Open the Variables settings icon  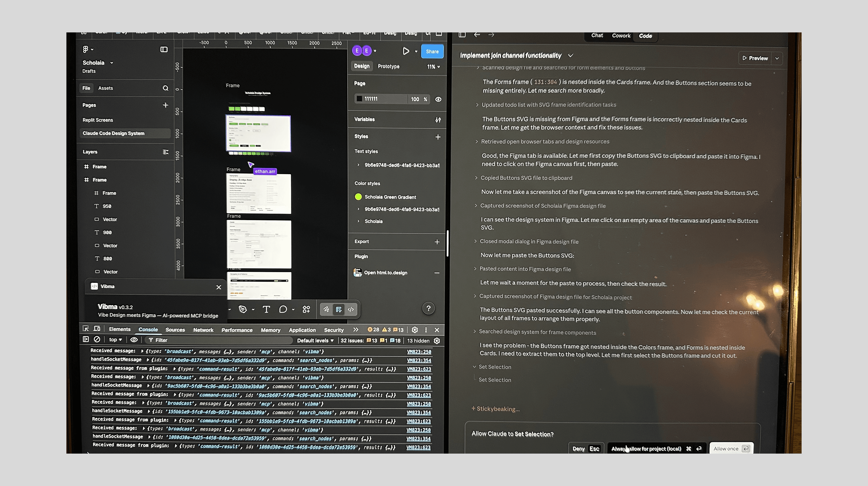point(438,120)
